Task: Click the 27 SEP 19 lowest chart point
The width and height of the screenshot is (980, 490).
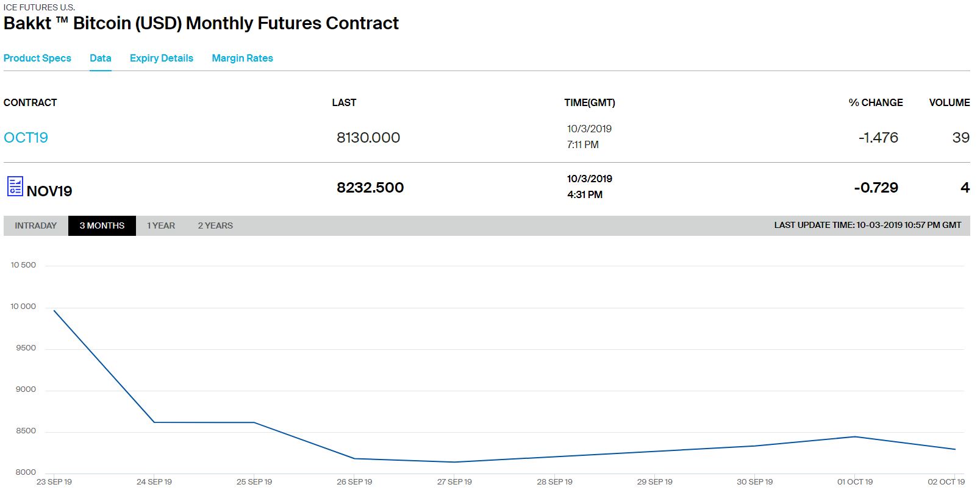Action: click(454, 462)
